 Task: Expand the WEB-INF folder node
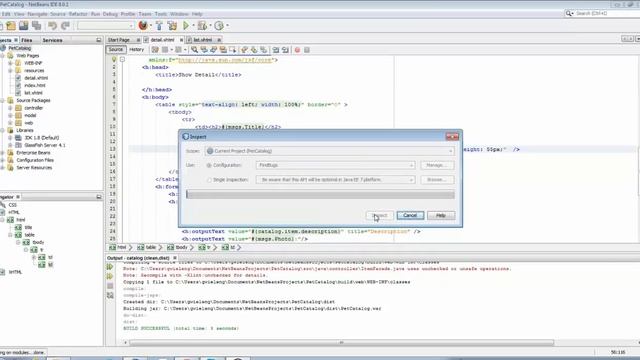pyautogui.click(x=10, y=63)
